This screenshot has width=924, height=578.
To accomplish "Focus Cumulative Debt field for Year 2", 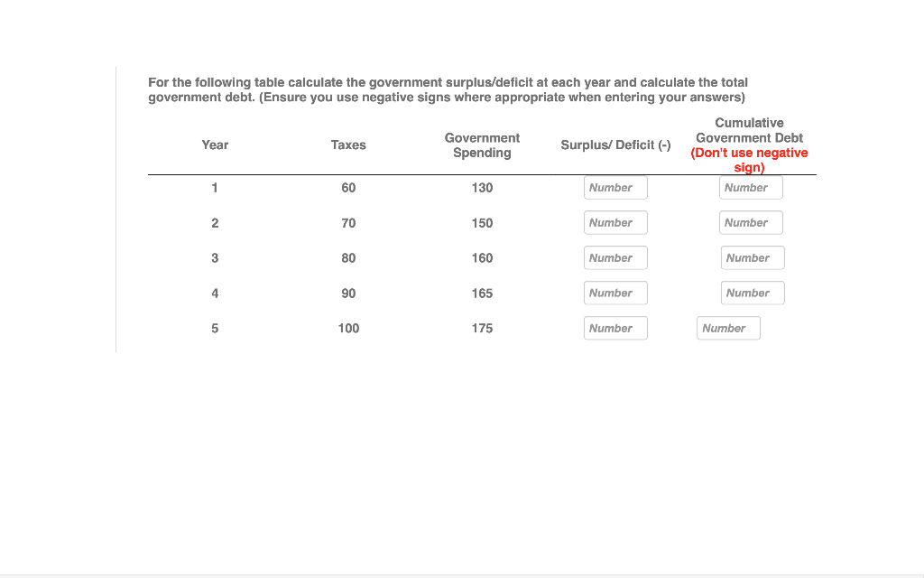I will (751, 223).
